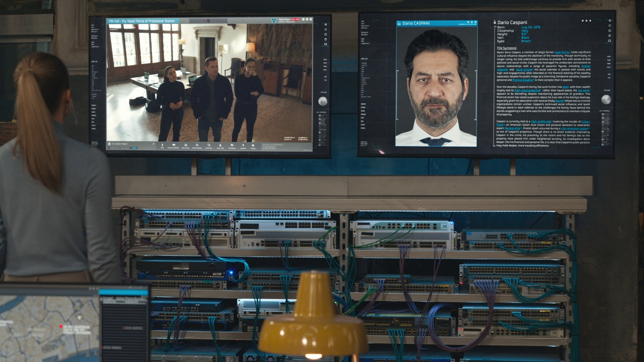
Task: Click the Invite / Add participant icon
Action: [220, 145]
